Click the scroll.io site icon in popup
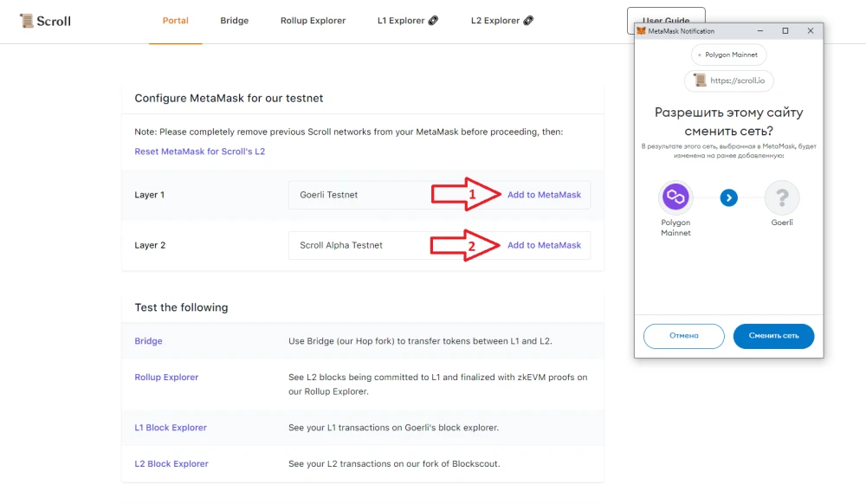 coord(700,80)
